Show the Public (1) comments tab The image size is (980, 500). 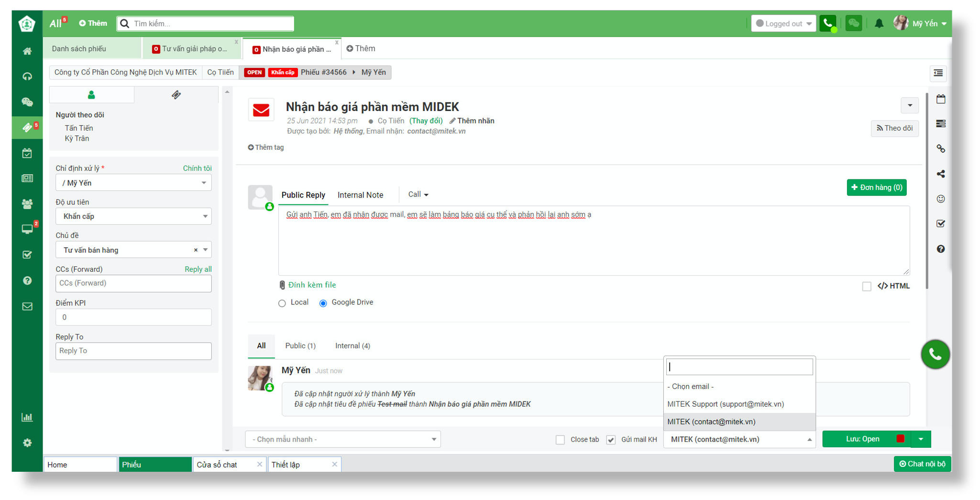[x=300, y=345]
